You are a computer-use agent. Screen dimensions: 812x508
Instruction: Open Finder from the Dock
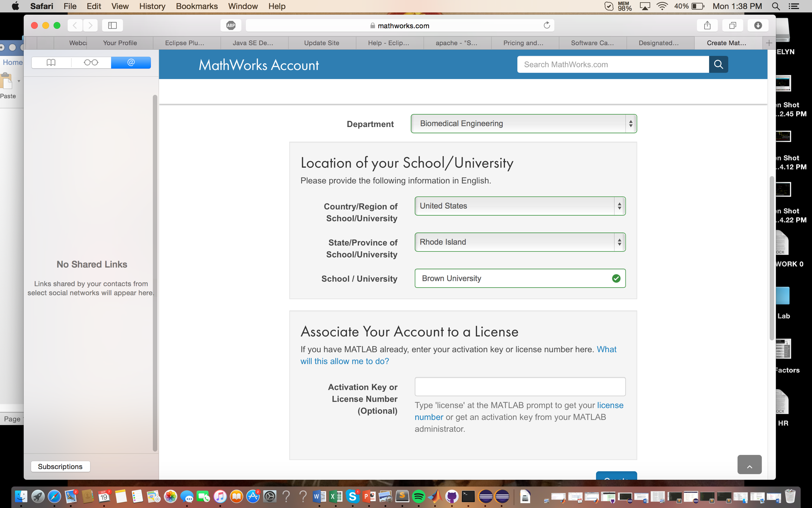click(21, 496)
